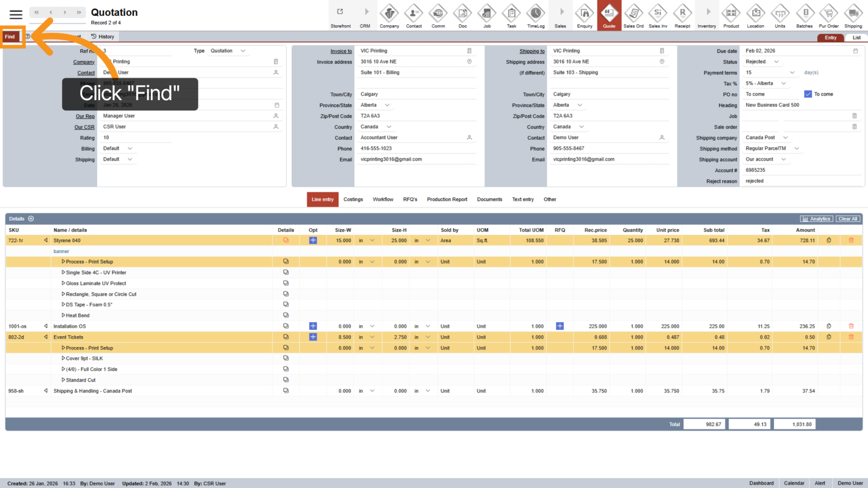
Task: Click the Find button
Action: click(x=10, y=37)
